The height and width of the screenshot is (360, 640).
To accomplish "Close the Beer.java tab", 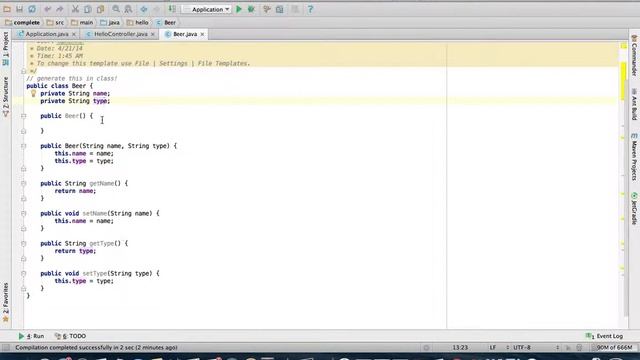I will [202, 34].
